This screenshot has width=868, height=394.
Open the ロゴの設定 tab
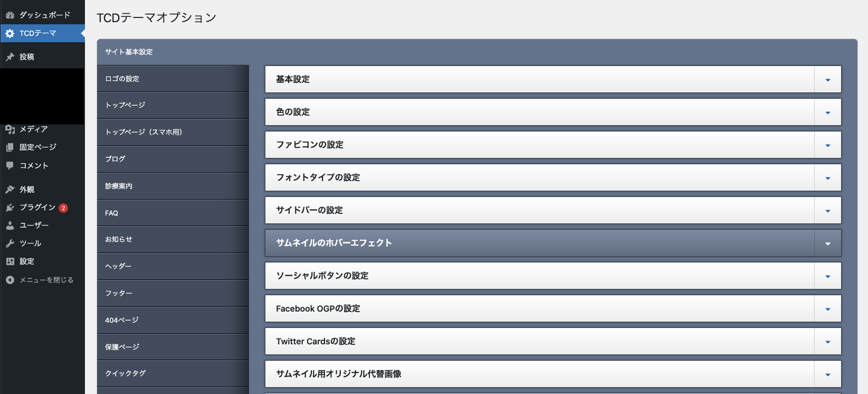pos(173,79)
